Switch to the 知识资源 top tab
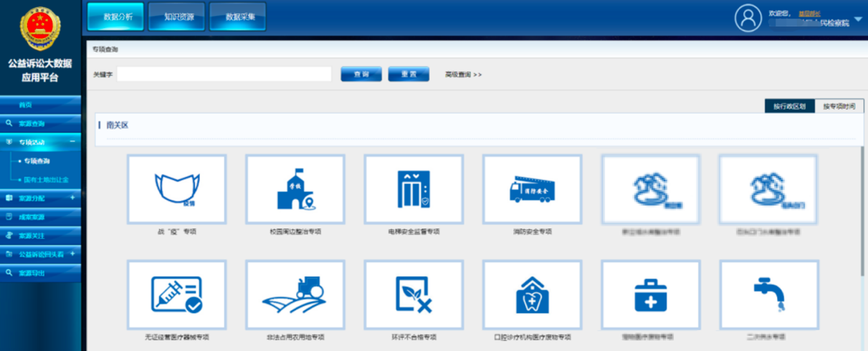 [176, 16]
